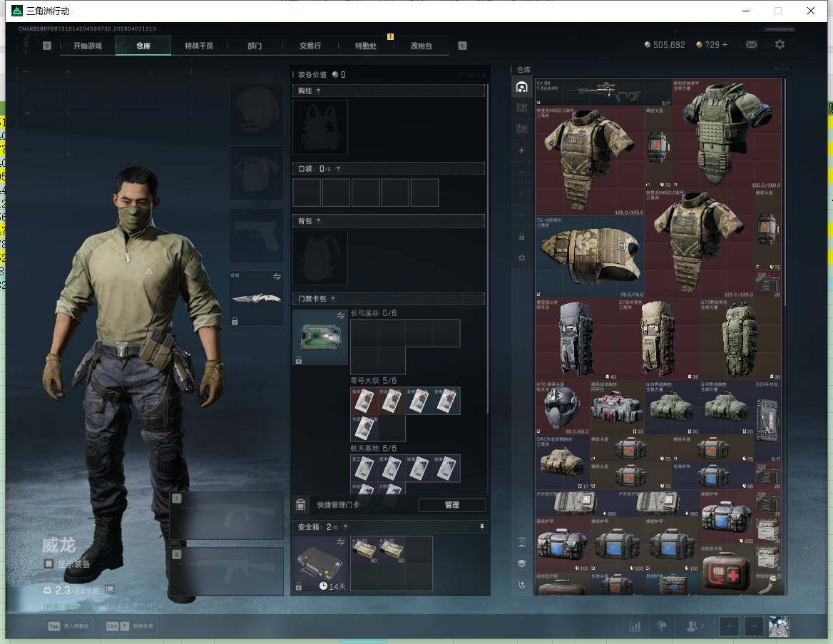This screenshot has height=644, width=833.
Task: Select the helmet with 55.0/55.0 durability
Action: coord(563,407)
